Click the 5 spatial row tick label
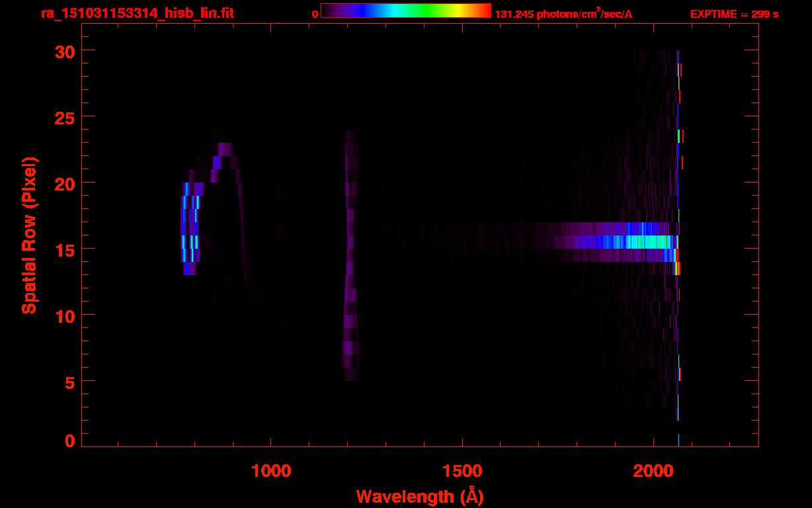The height and width of the screenshot is (508, 812). [x=70, y=382]
